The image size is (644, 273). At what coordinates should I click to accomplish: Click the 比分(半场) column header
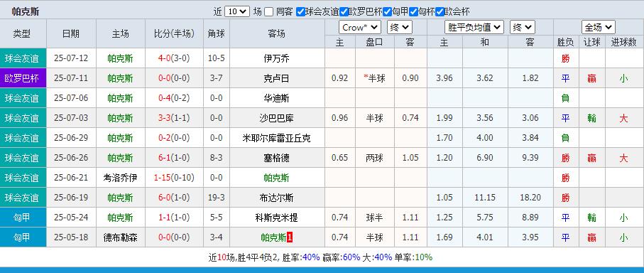point(174,33)
